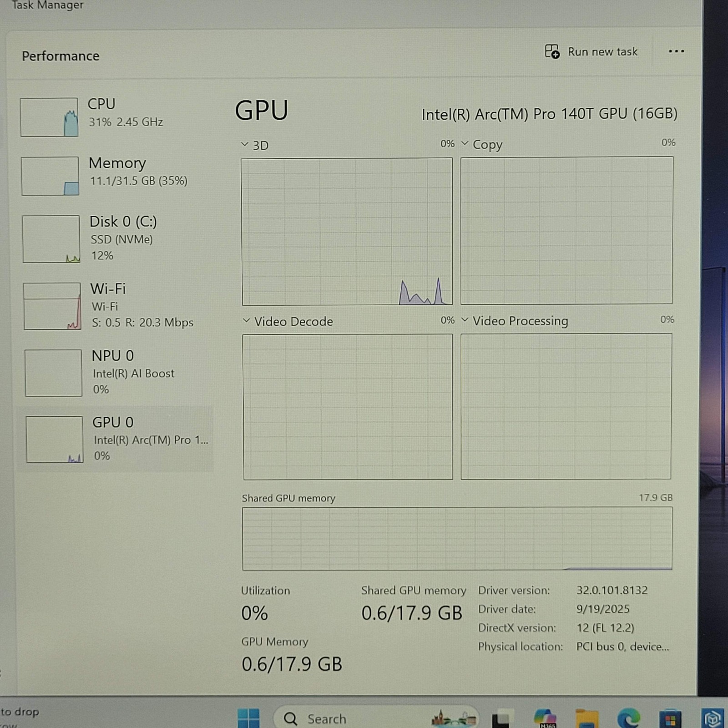Open File Explorer from the taskbar

coord(587,718)
